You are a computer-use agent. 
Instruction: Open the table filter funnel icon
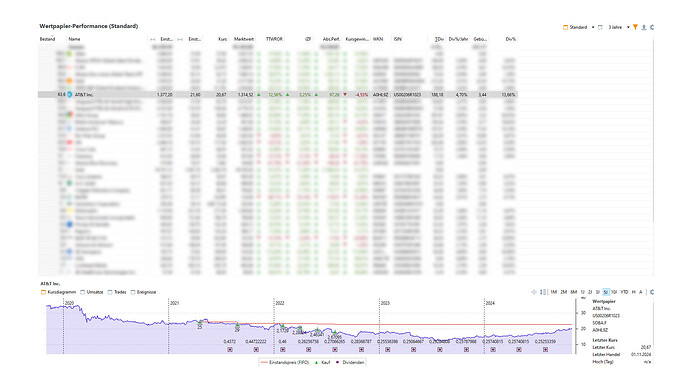(x=635, y=27)
